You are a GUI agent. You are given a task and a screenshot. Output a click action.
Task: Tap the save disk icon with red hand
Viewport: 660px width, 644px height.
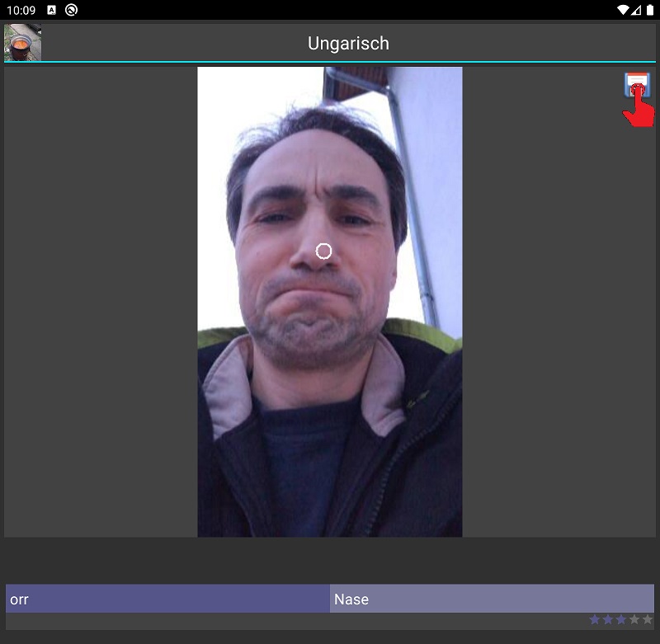coord(638,99)
